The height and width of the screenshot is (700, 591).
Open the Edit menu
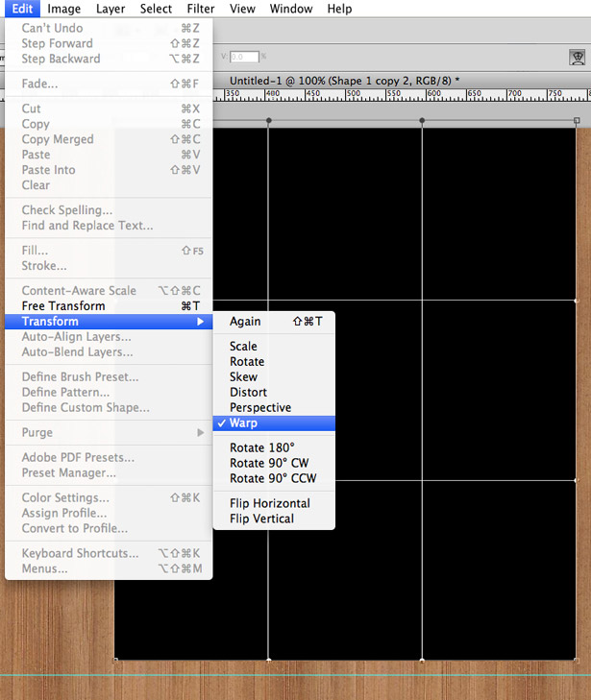pos(22,9)
